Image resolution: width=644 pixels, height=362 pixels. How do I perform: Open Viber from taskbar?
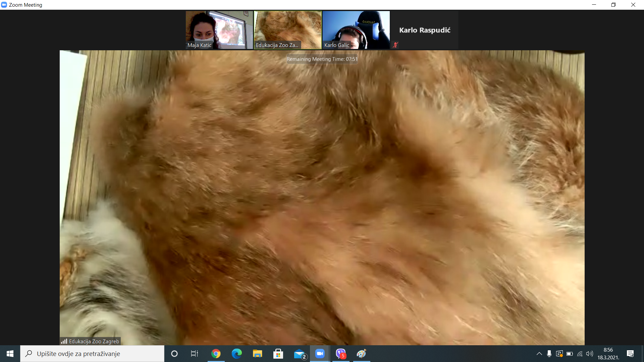pyautogui.click(x=341, y=354)
